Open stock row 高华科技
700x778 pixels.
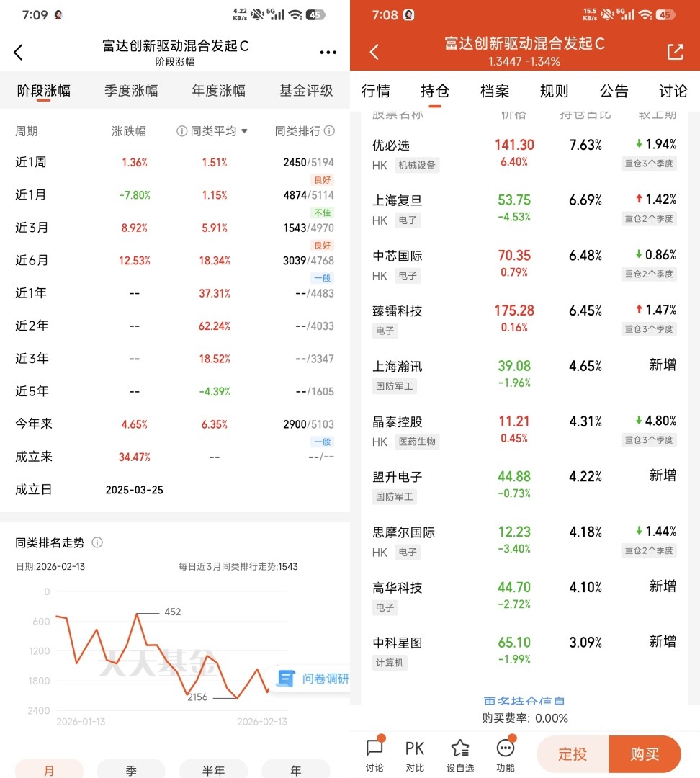click(524, 596)
